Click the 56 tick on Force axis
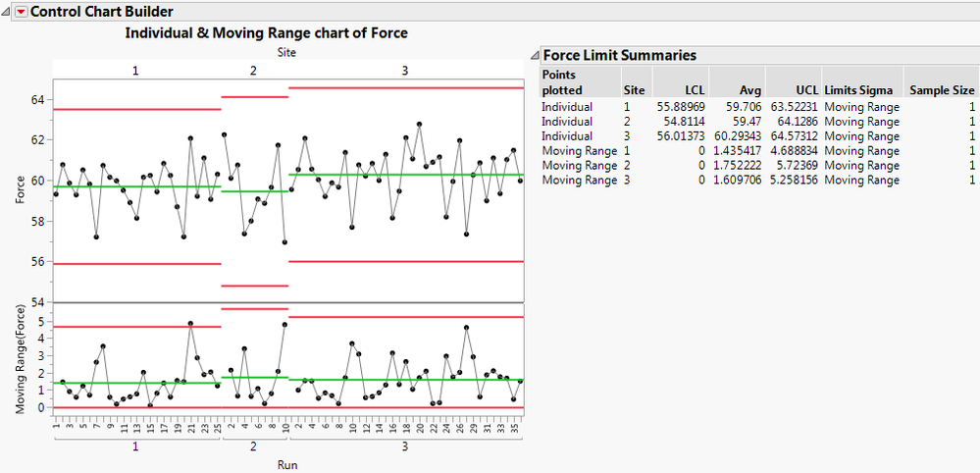The height and width of the screenshot is (473, 980). pyautogui.click(x=40, y=262)
